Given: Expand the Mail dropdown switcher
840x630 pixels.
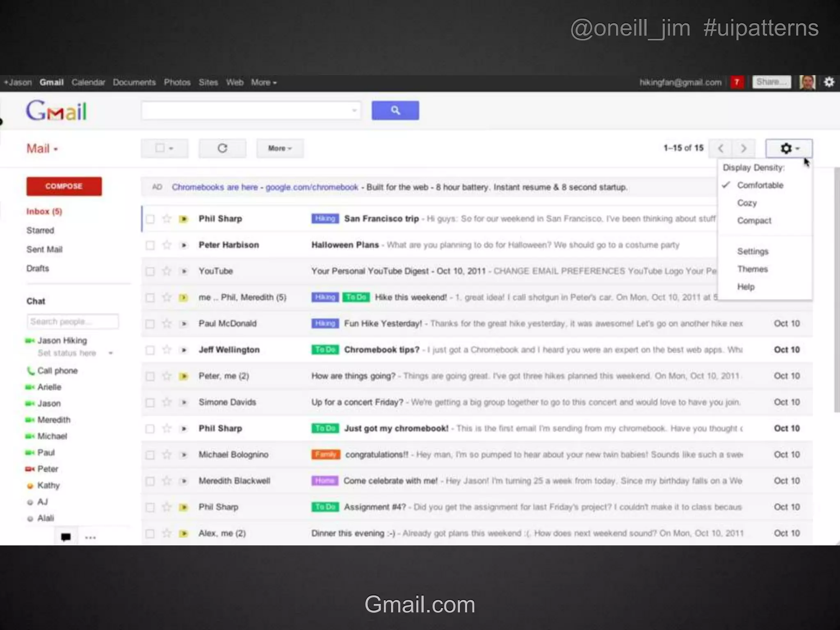Looking at the screenshot, I should click(42, 148).
